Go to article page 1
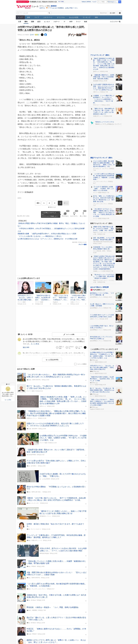 coord(44,203)
